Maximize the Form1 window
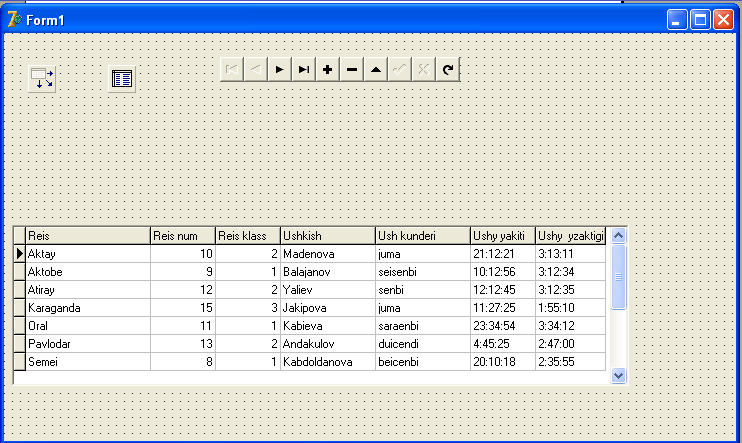Screen dimensions: 742x443 (x=700, y=20)
